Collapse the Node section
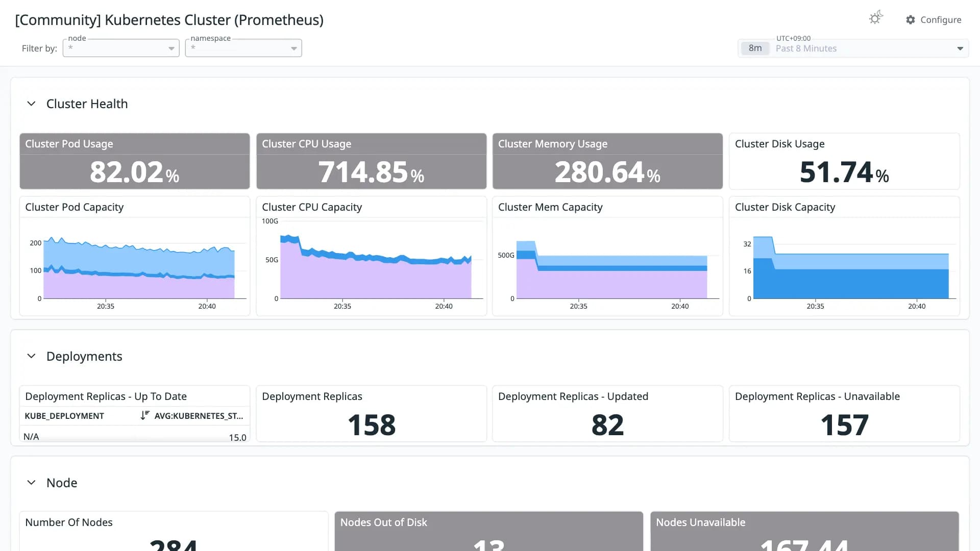Viewport: 980px width, 551px height. click(31, 483)
